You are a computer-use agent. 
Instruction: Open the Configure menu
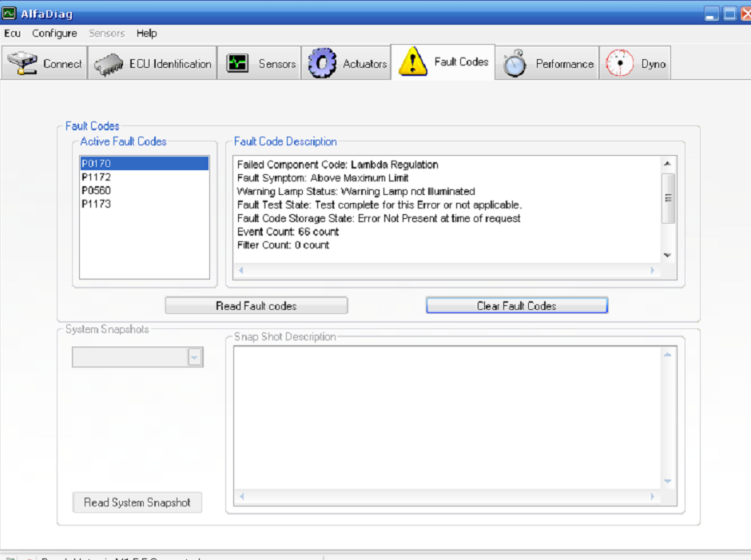click(x=54, y=33)
